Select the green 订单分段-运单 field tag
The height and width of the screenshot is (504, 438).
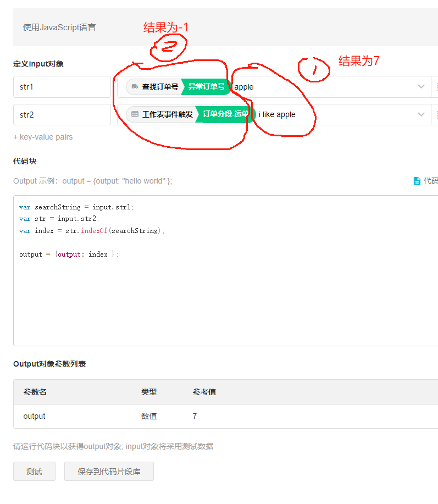225,114
